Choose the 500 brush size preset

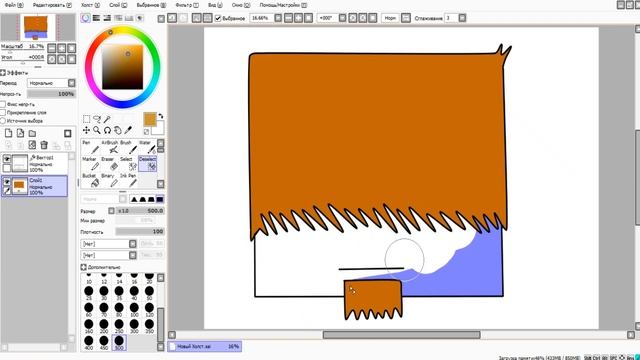(119, 342)
